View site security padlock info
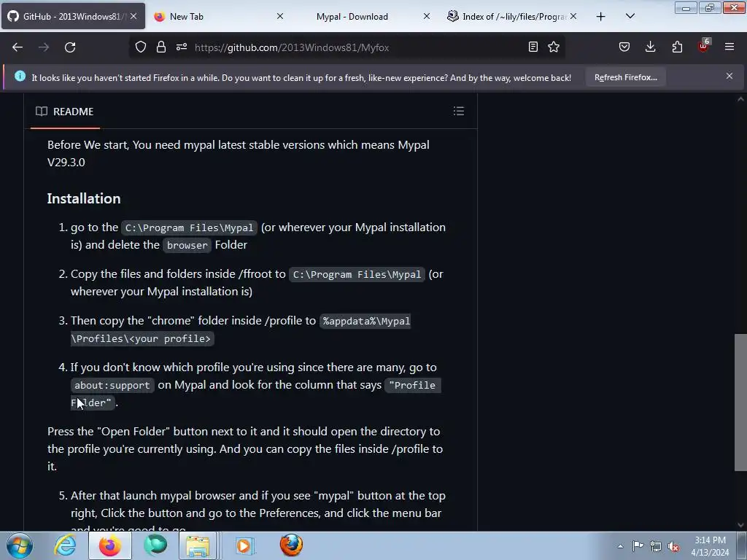Viewport: 747px width, 560px height. pyautogui.click(x=161, y=47)
